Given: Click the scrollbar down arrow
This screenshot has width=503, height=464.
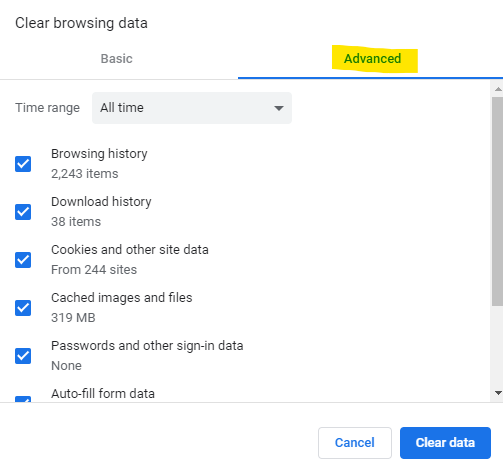Looking at the screenshot, I should tap(498, 393).
